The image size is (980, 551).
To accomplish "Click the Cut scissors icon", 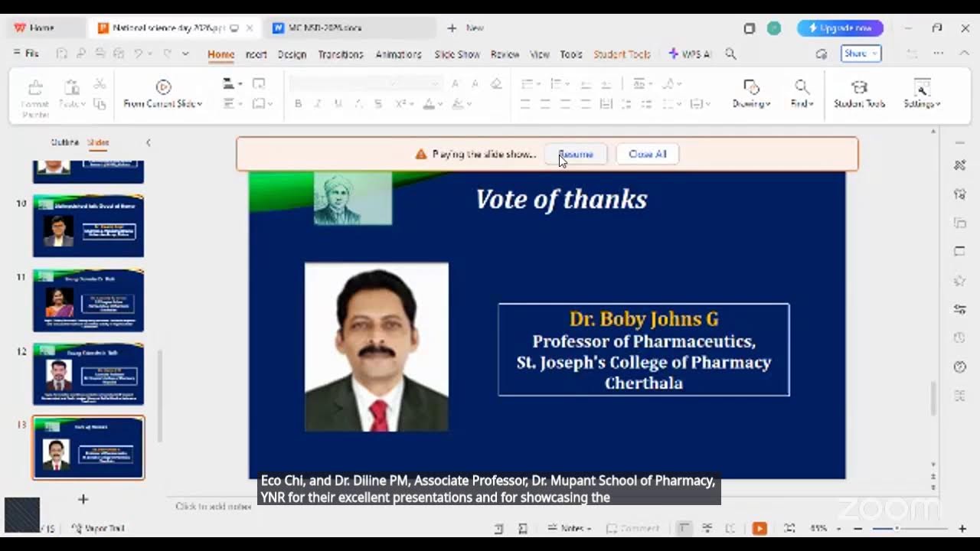I will 100,84.
